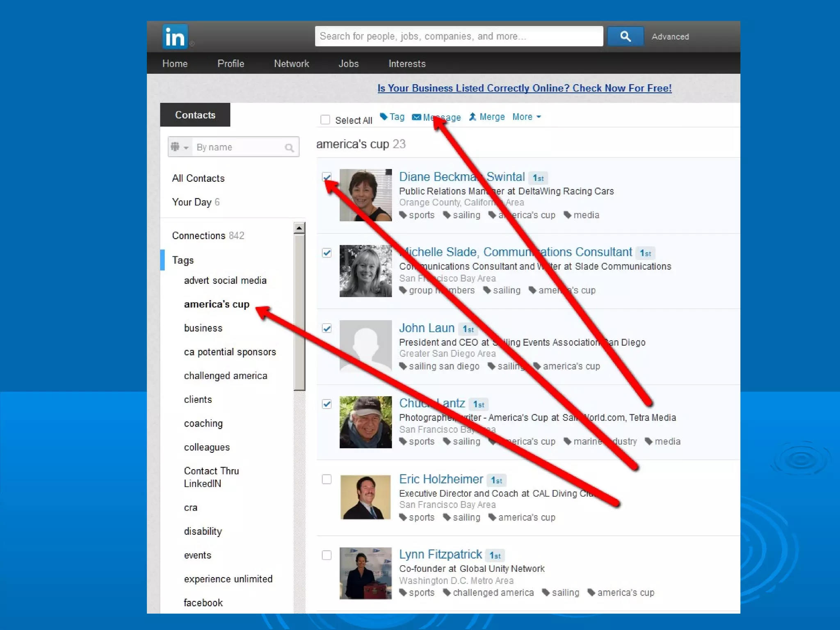Viewport: 840px width, 630px height.
Task: Click the Merge icon in the toolbar
Action: tap(473, 117)
